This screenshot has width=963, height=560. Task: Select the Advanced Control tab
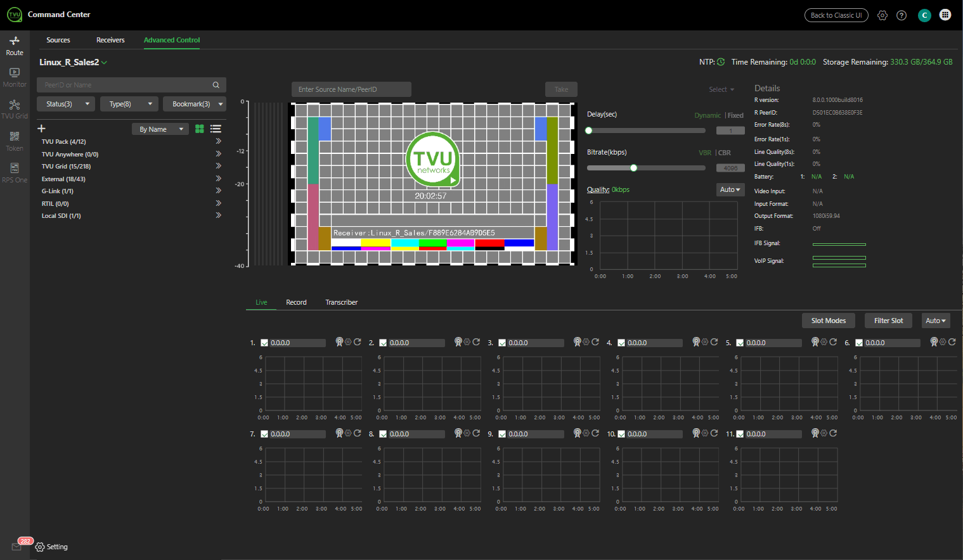pyautogui.click(x=172, y=40)
